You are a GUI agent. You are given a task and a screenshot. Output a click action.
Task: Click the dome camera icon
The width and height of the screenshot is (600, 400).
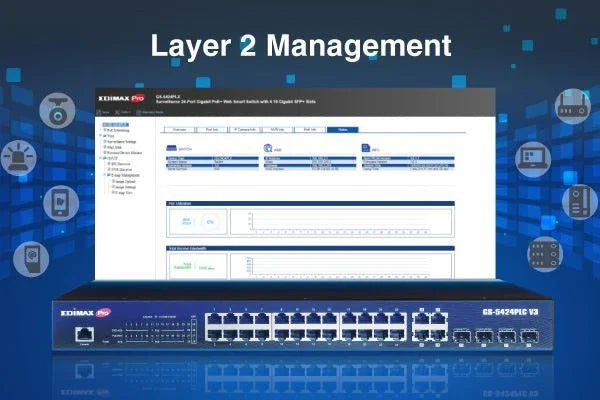point(60,111)
